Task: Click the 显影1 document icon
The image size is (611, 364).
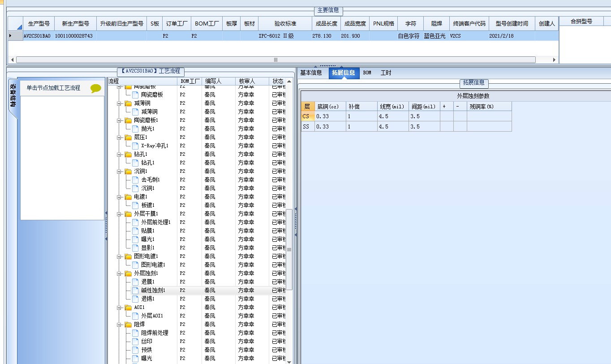Action: pyautogui.click(x=136, y=248)
